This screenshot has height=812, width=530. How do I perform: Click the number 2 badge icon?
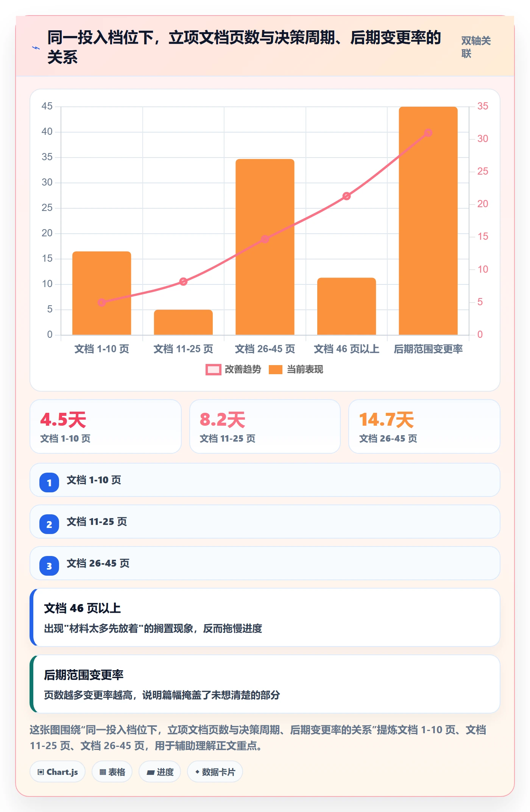(x=49, y=524)
